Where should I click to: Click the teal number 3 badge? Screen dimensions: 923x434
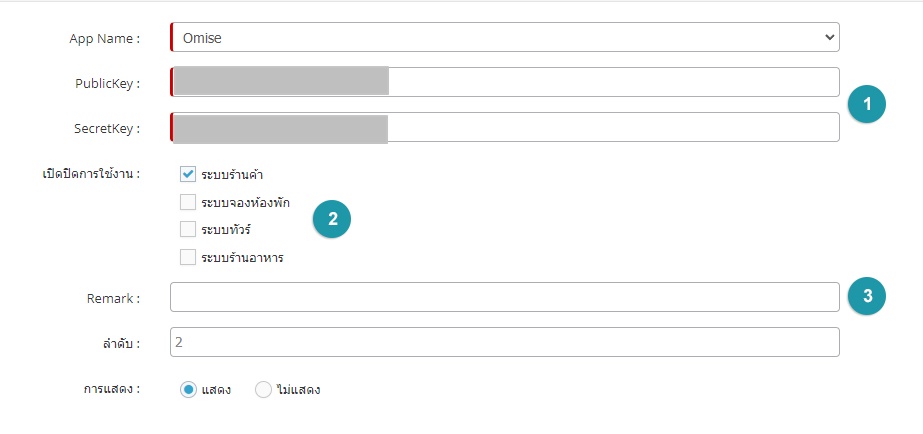tap(867, 296)
